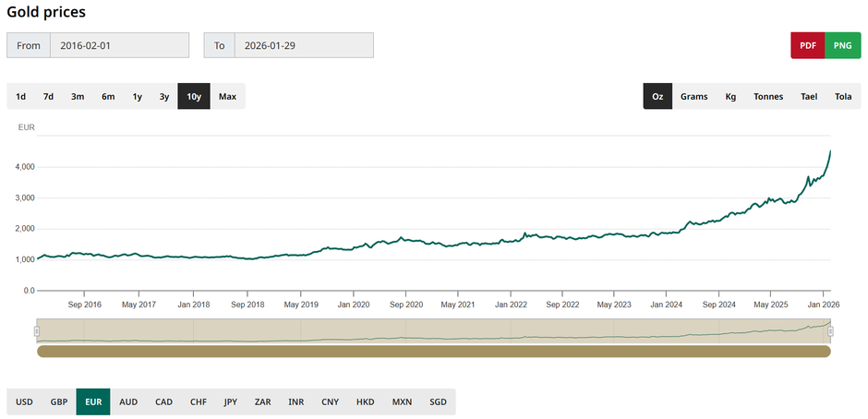Click the right handle of range navigator
This screenshot has height=419, width=868.
830,331
